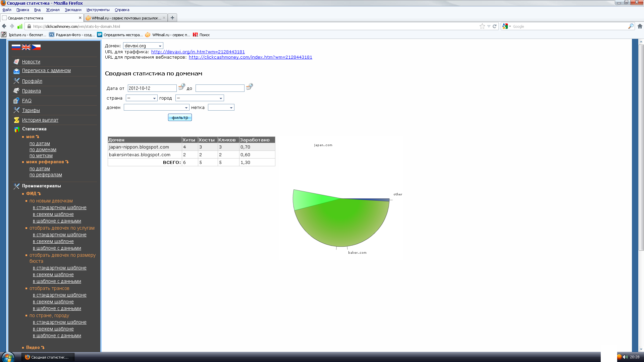Open the Закладки menu
The image size is (644, 362).
click(x=73, y=10)
